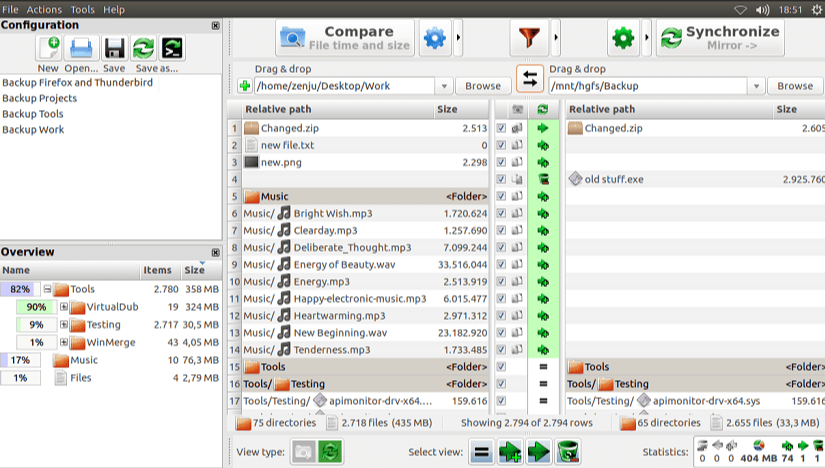
Task: Collapse the Tools tree node in Overview
Action: (x=47, y=289)
